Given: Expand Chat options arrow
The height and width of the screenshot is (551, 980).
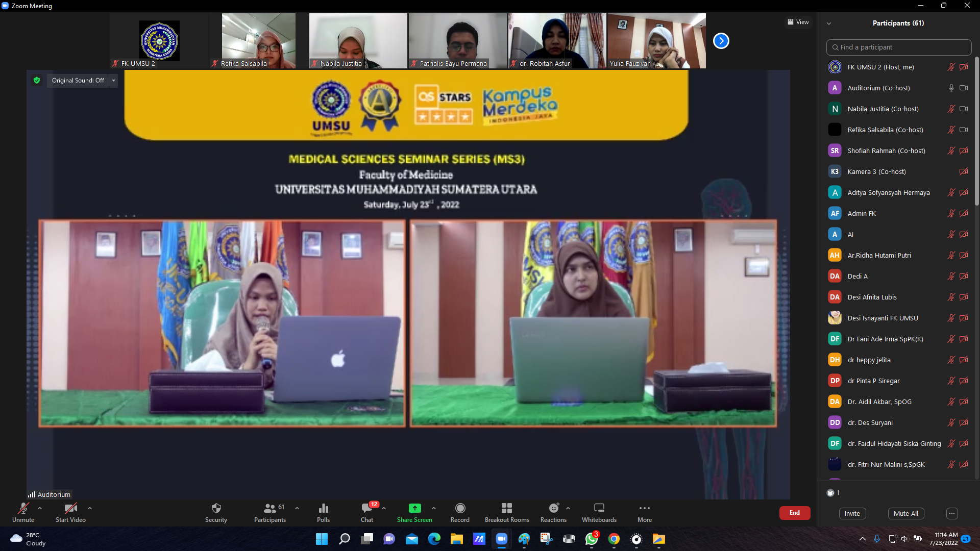Looking at the screenshot, I should tap(384, 508).
